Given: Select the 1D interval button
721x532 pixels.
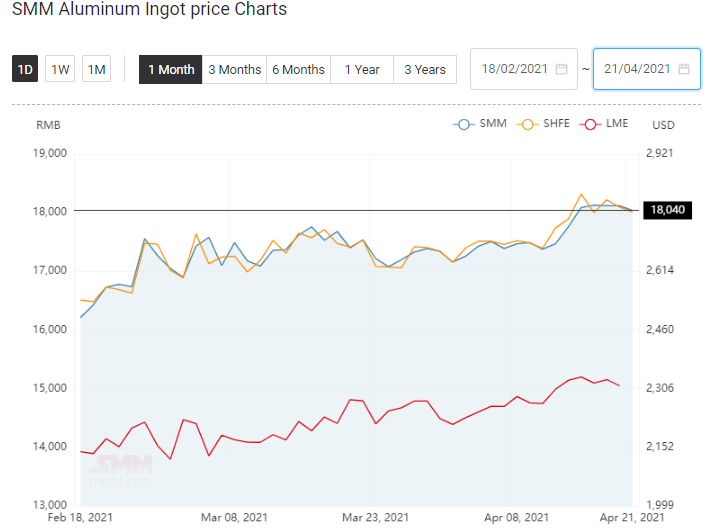Looking at the screenshot, I should [25, 69].
